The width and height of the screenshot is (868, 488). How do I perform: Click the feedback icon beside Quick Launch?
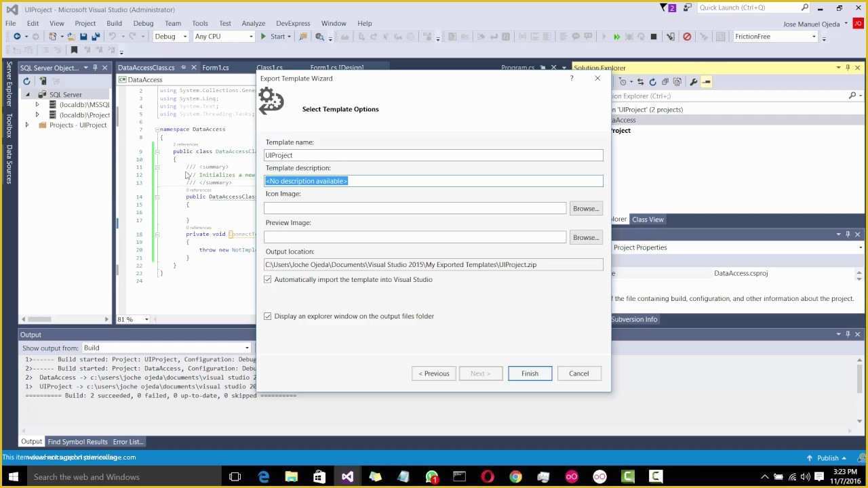(x=688, y=8)
